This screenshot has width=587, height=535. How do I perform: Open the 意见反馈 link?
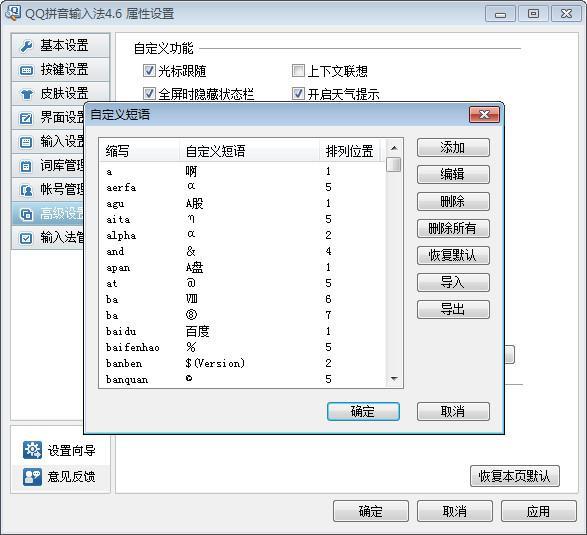72,477
